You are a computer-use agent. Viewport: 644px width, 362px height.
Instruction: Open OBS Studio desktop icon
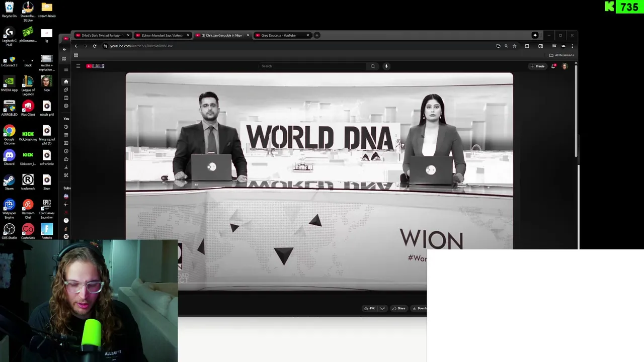click(x=9, y=231)
